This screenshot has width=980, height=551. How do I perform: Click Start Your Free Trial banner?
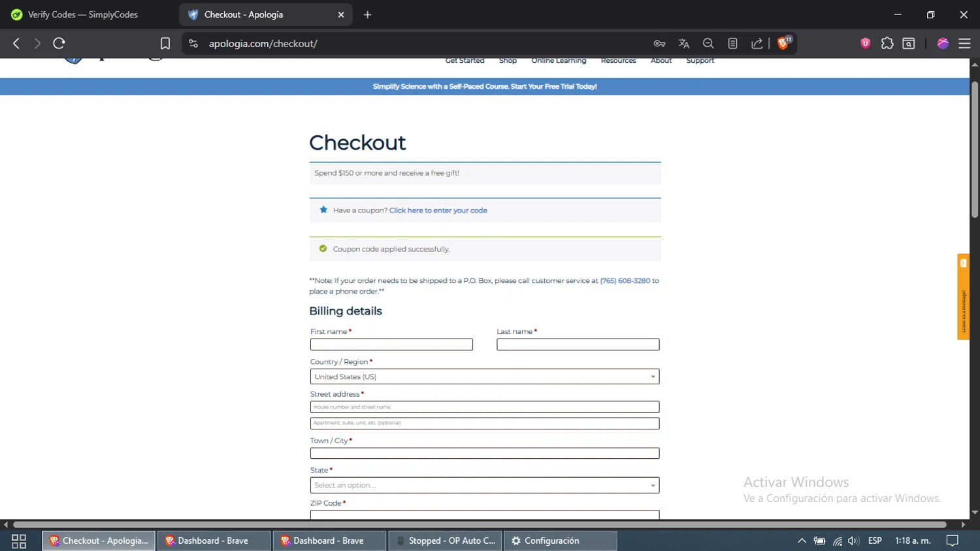click(485, 86)
